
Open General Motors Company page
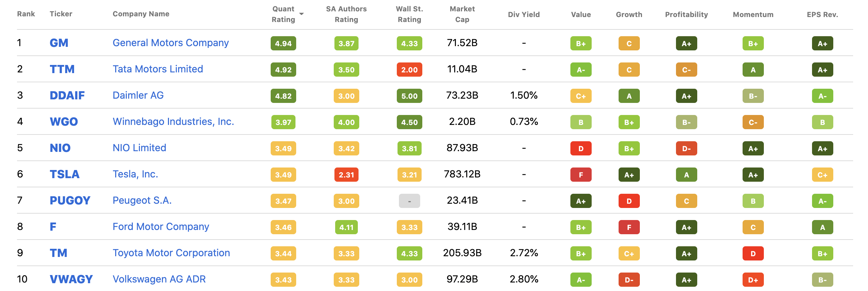tap(170, 43)
